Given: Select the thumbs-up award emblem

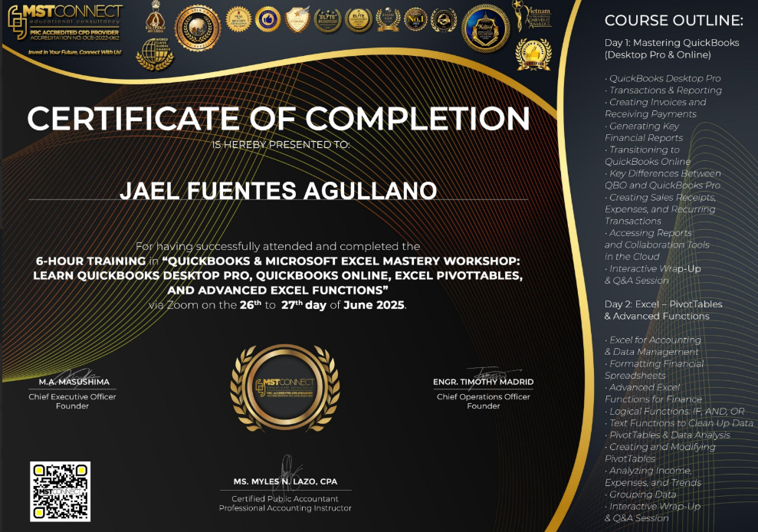Looking at the screenshot, I should point(268,20).
